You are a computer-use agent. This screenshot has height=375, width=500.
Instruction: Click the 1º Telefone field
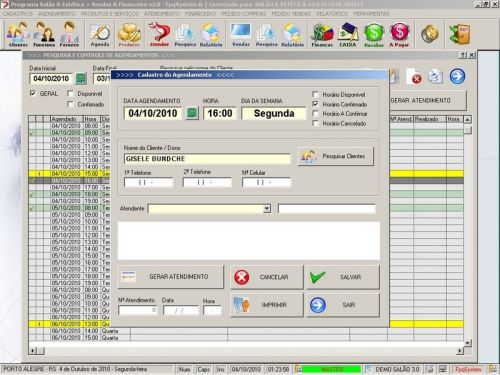(149, 182)
